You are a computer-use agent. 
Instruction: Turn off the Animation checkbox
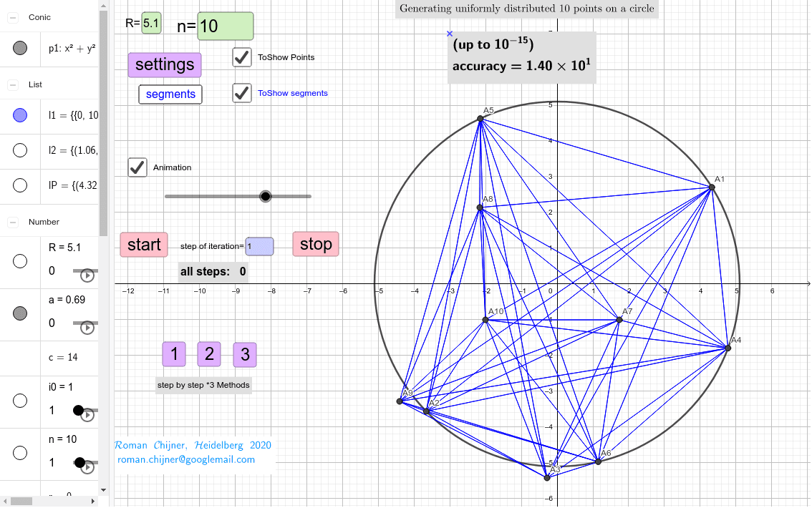137,167
